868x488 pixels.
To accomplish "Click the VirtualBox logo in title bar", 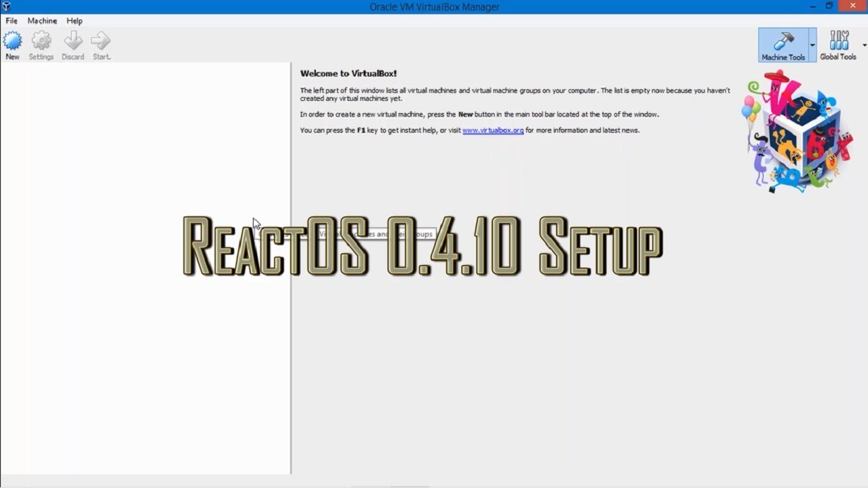I will [7, 7].
